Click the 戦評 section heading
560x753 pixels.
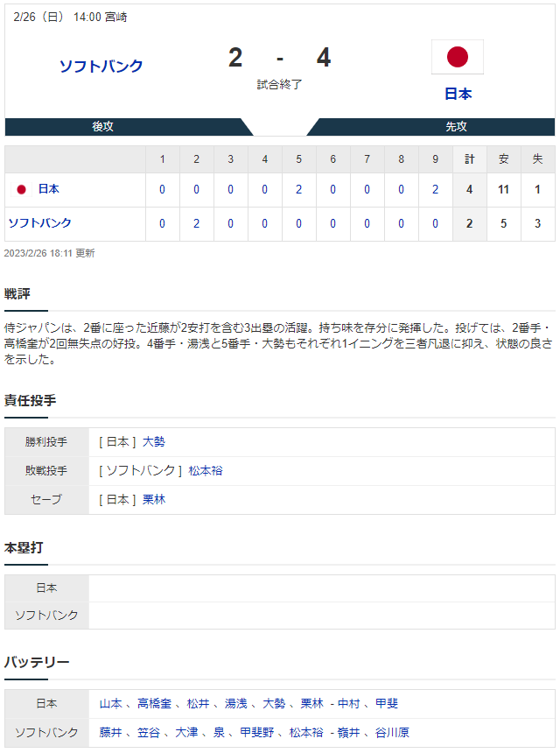(17, 293)
